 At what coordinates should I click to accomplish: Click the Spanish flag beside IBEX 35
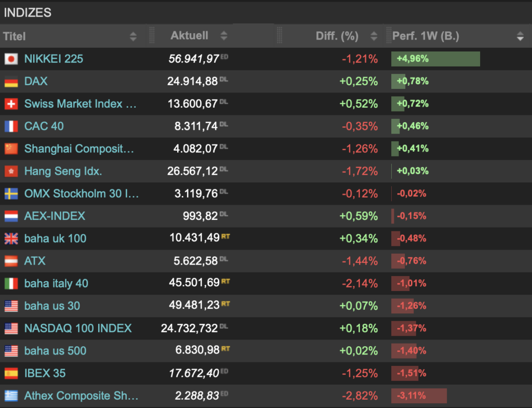pyautogui.click(x=11, y=374)
